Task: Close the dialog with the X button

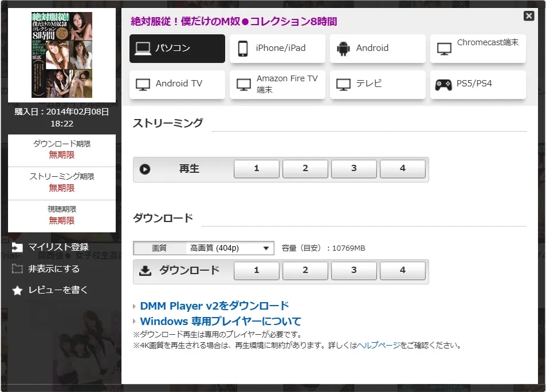Action: click(x=529, y=15)
